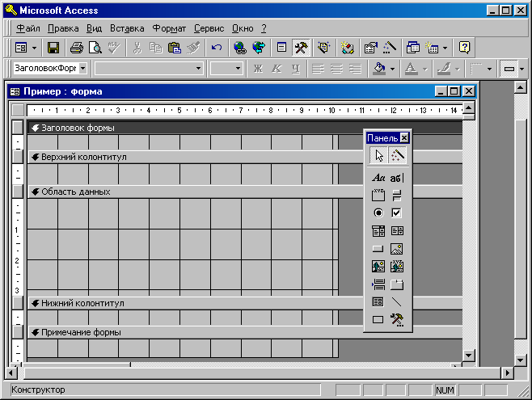Image resolution: width=532 pixels, height=400 pixels.
Task: Open the font name dropdown
Action: [x=198, y=69]
